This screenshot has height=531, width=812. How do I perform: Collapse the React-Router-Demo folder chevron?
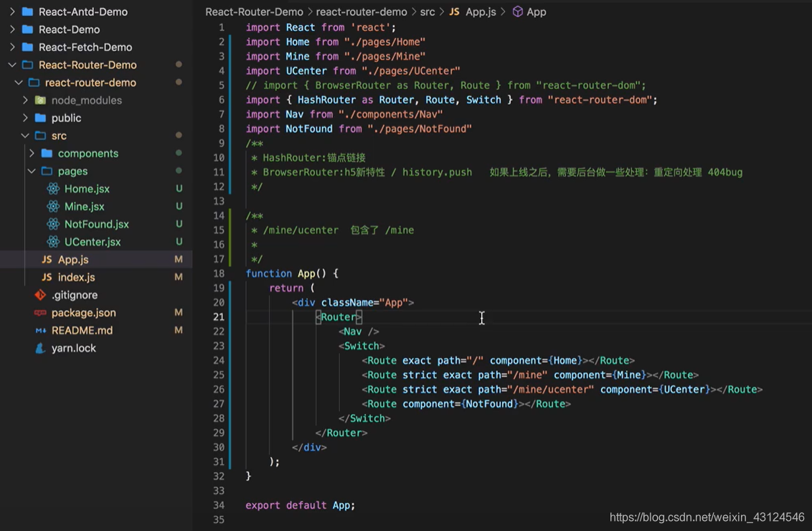coord(12,65)
